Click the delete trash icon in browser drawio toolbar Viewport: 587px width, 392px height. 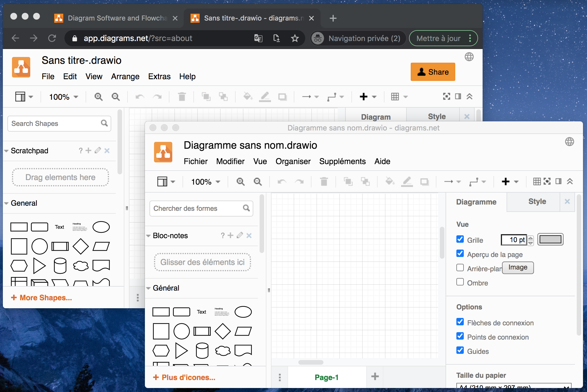[x=182, y=97]
